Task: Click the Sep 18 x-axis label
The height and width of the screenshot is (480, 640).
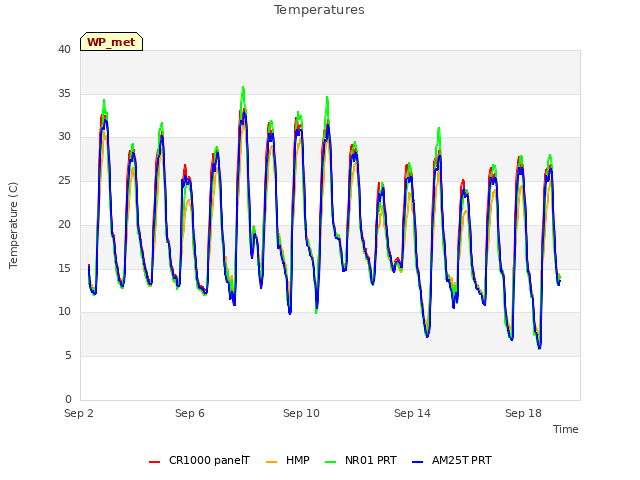Action: click(523, 413)
